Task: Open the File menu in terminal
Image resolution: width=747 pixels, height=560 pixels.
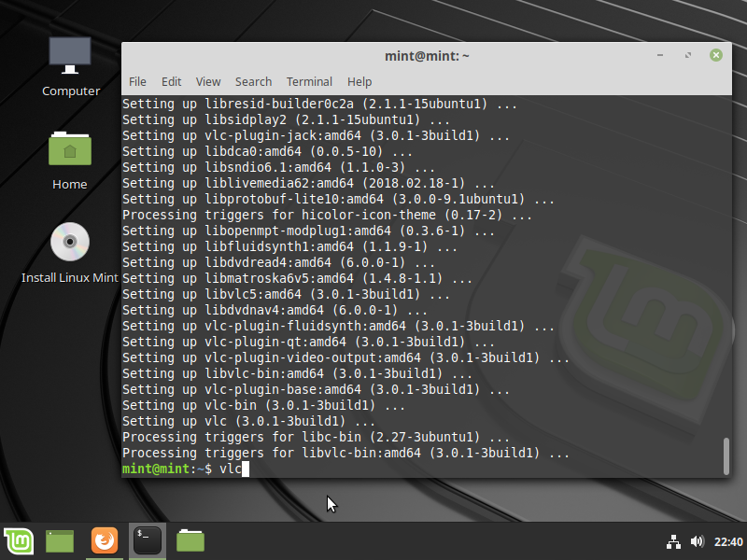Action: coord(137,82)
